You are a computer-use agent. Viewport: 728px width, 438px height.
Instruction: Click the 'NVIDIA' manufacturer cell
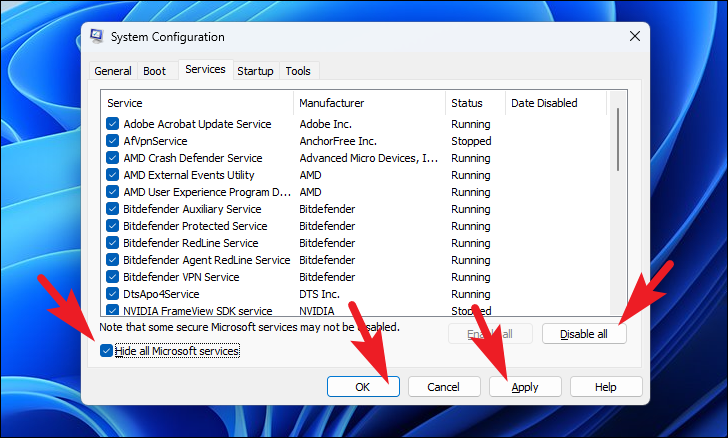point(317,310)
